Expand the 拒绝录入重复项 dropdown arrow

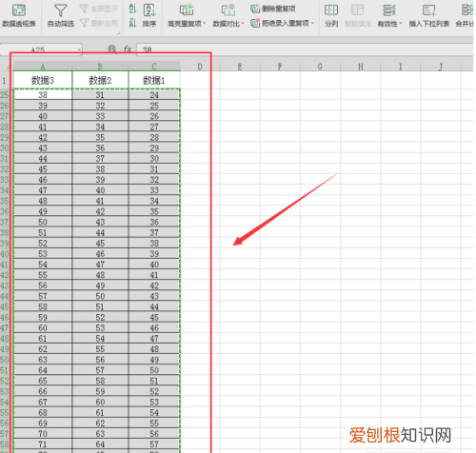tap(312, 23)
